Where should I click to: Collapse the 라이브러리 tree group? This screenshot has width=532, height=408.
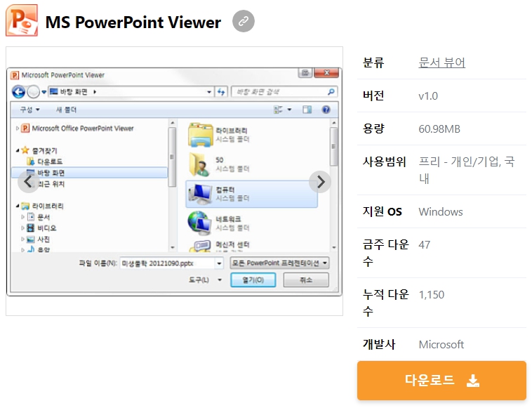(x=18, y=206)
